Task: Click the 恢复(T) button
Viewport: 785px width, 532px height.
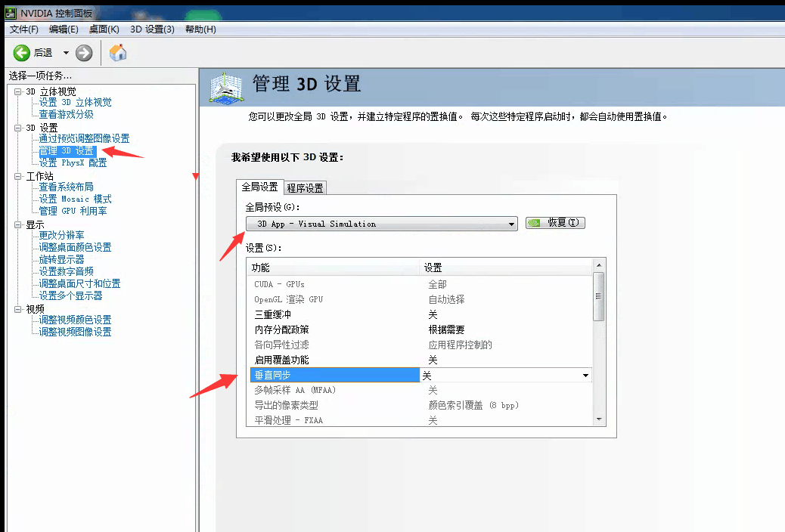Action: [555, 223]
